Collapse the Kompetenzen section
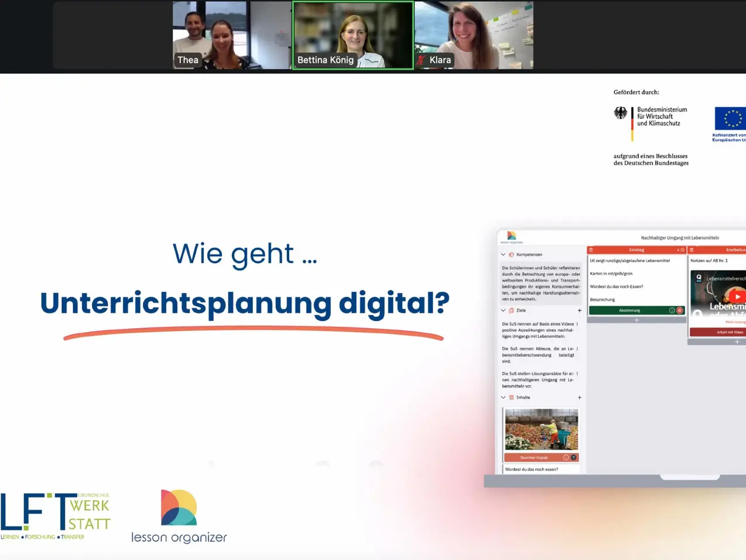The image size is (746, 560). [x=503, y=255]
